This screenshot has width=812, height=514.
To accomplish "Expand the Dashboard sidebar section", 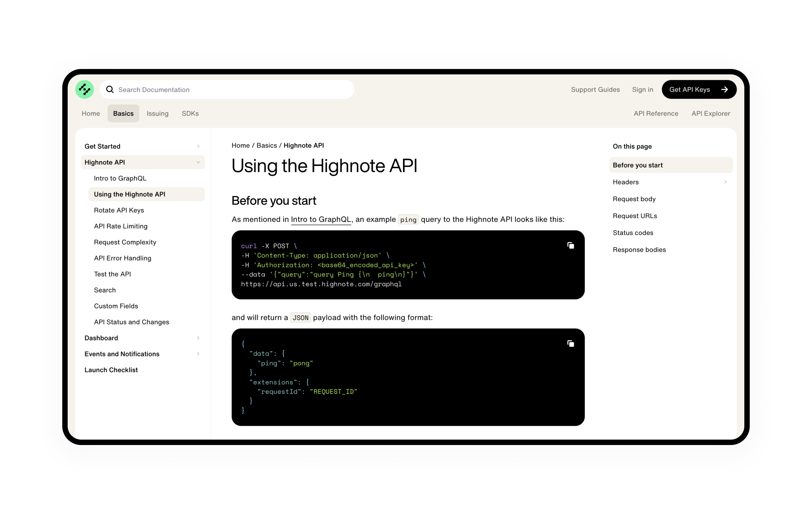I will [198, 338].
